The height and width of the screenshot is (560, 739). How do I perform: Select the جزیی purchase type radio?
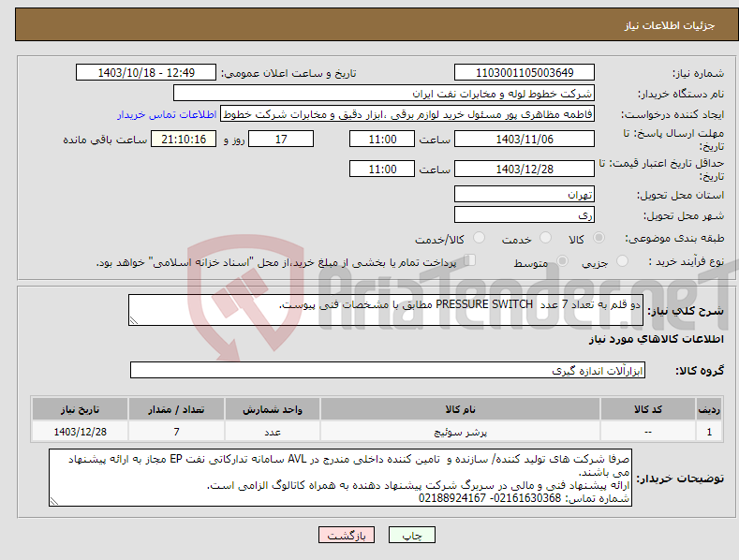(622, 261)
